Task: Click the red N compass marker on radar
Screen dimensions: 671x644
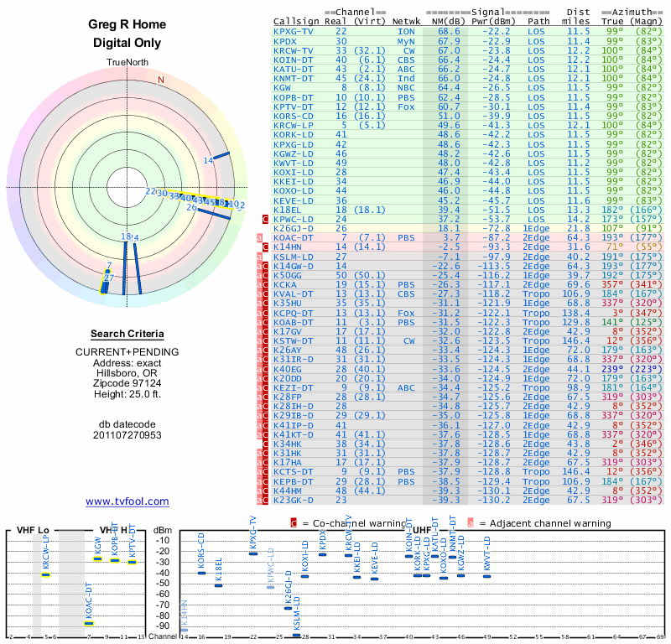Action: (x=161, y=80)
